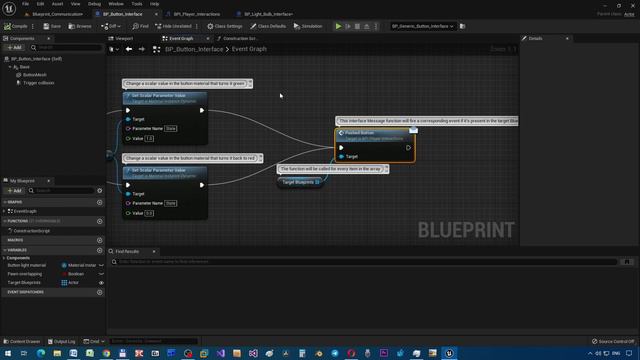Click the Actor parent class link
Viewport: 640px width, 360px height.
[x=629, y=14]
